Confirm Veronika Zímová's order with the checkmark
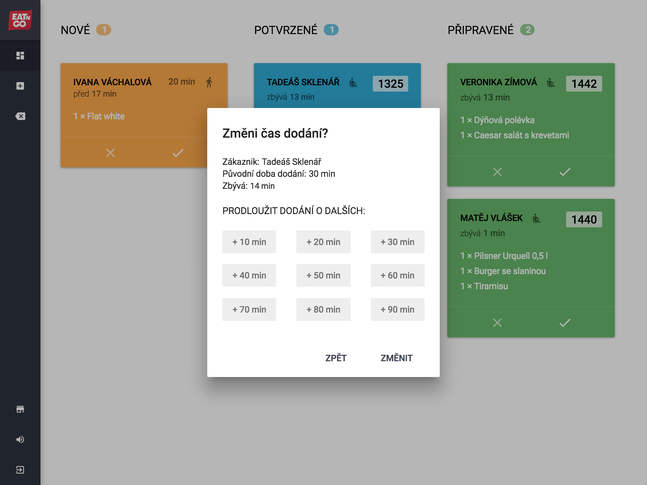The width and height of the screenshot is (647, 485). coord(564,172)
